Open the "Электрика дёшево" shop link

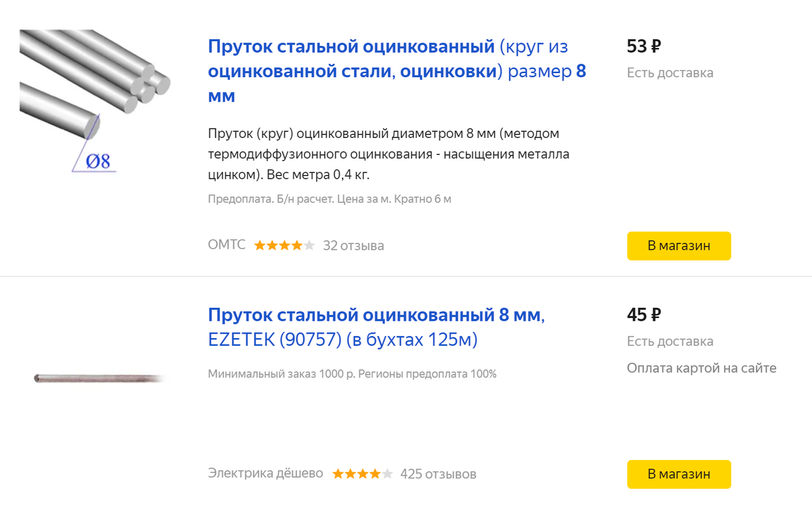[265, 474]
